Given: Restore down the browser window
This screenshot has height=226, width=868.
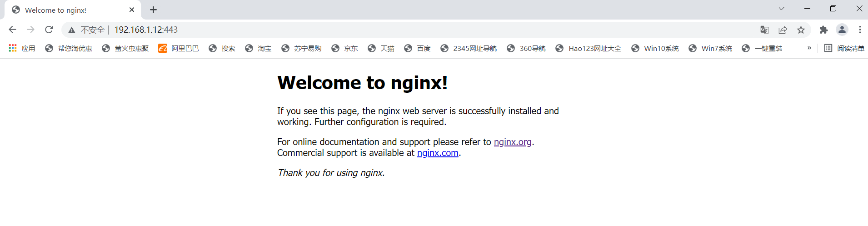Looking at the screenshot, I should pos(833,9).
